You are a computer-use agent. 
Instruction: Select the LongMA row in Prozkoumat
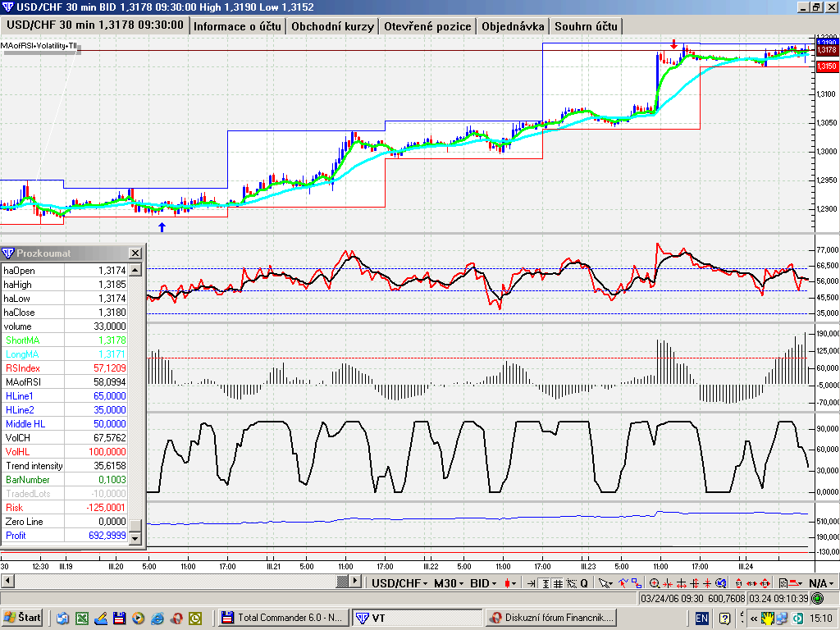coord(65,354)
